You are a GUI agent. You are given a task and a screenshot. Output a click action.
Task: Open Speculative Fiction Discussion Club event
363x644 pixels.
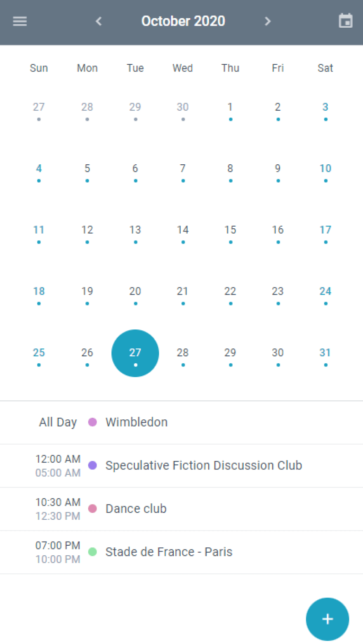pos(204,465)
